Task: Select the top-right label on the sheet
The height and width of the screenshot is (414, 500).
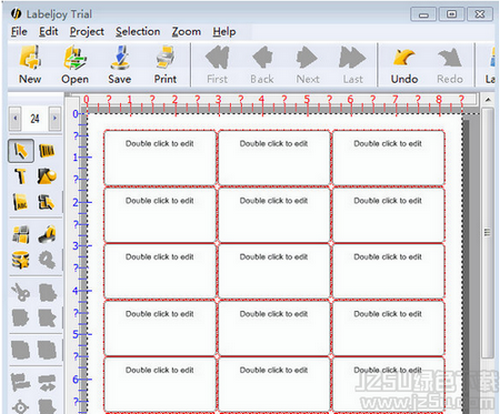Action: coord(388,157)
